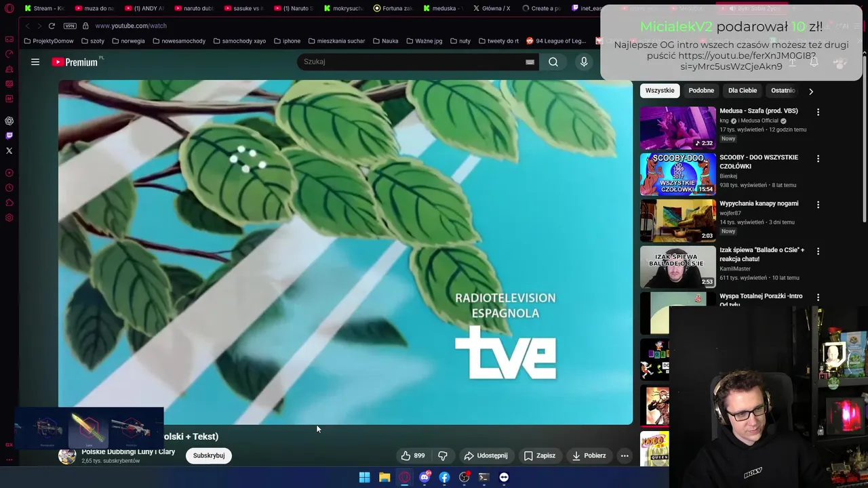Open History from the sidebar clock icon
868x488 pixels.
9,188
